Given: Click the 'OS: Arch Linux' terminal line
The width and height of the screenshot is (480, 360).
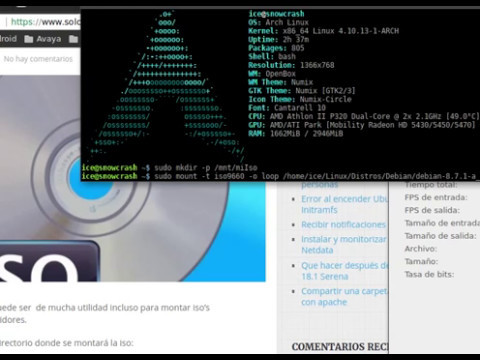Looking at the screenshot, I should pos(278,22).
